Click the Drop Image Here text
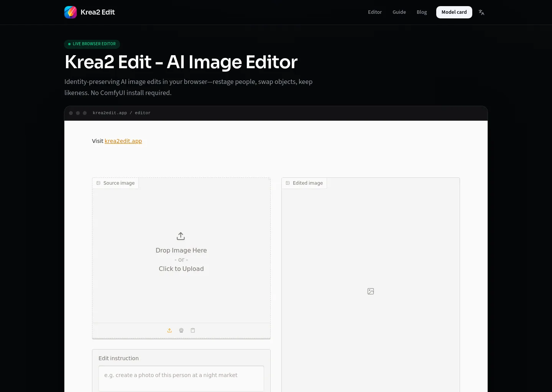Image resolution: width=552 pixels, height=392 pixels. click(181, 250)
